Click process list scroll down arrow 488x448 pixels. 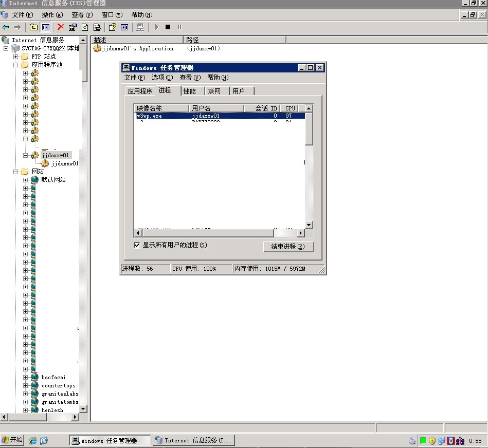[x=309, y=225]
